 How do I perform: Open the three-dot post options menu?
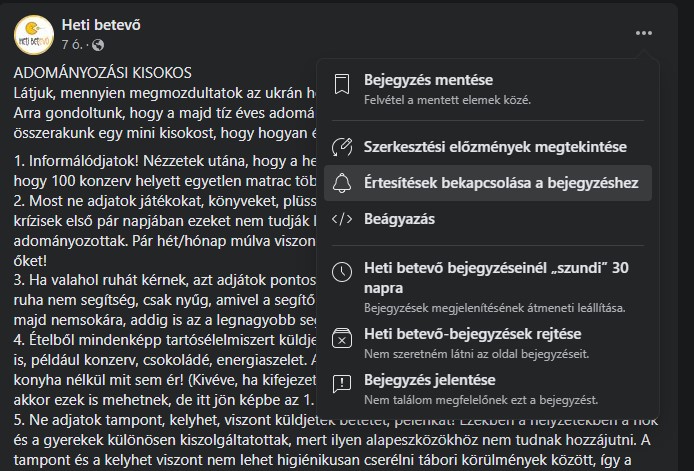pos(644,33)
